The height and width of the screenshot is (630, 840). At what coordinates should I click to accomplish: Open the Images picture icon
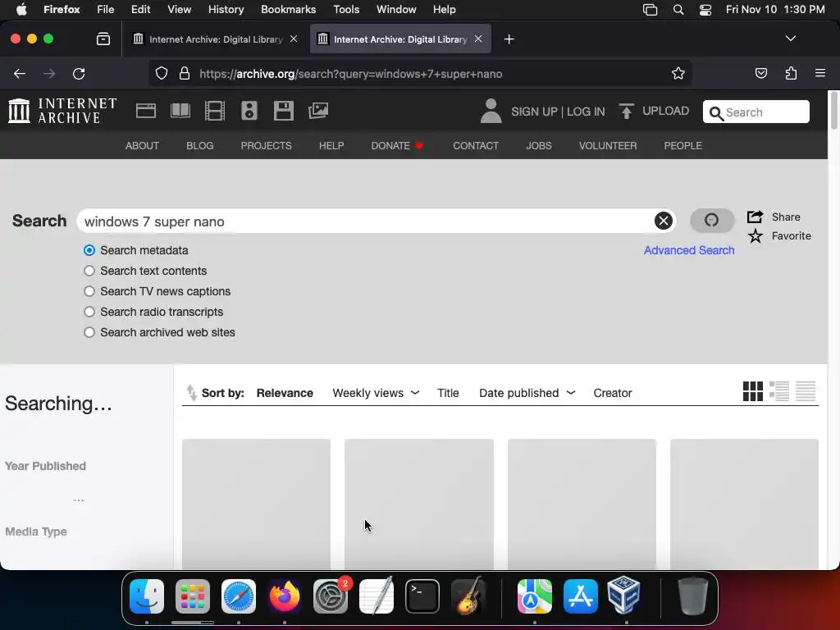318,111
